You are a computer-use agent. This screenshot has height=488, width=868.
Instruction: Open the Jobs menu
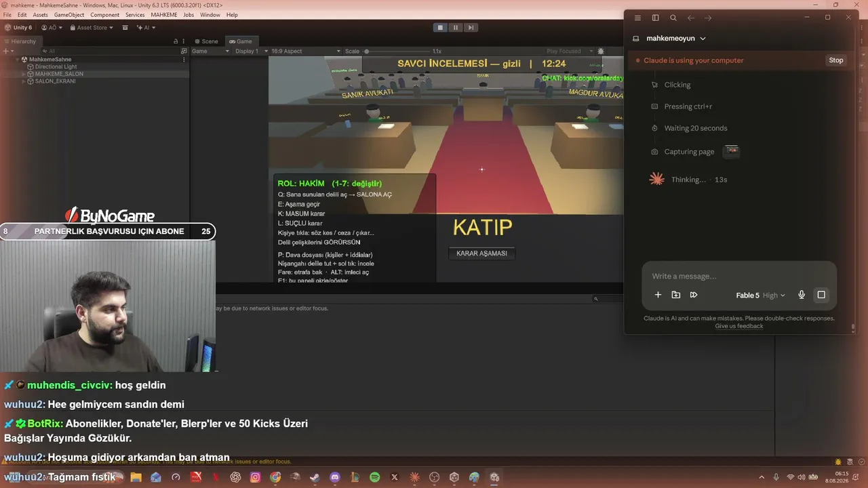pyautogui.click(x=189, y=15)
